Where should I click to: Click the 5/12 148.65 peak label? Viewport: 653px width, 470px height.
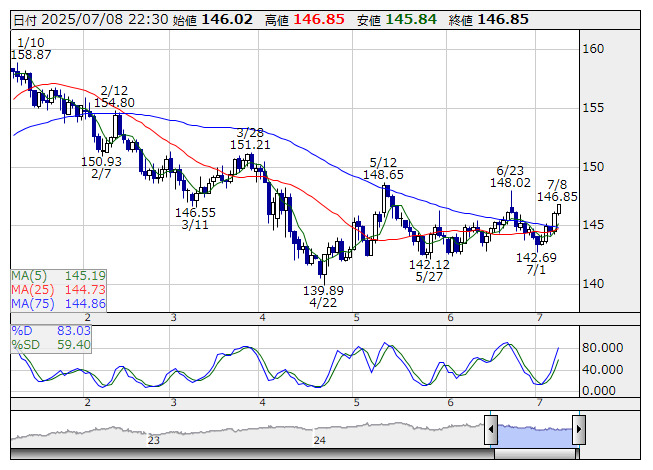(x=383, y=169)
